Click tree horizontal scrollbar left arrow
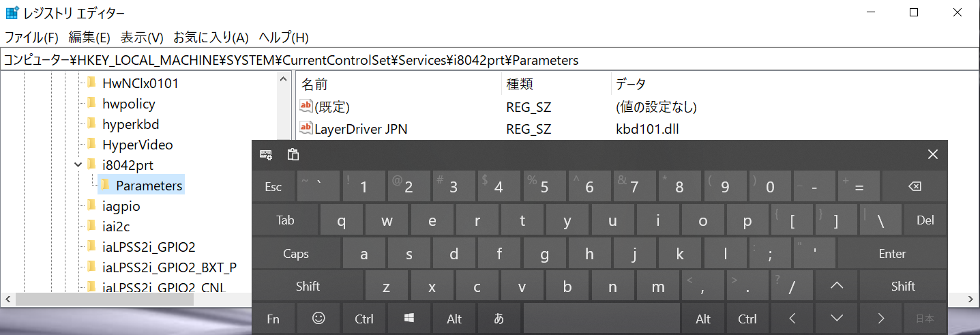Viewport: 980px width, 335px height. (8, 299)
